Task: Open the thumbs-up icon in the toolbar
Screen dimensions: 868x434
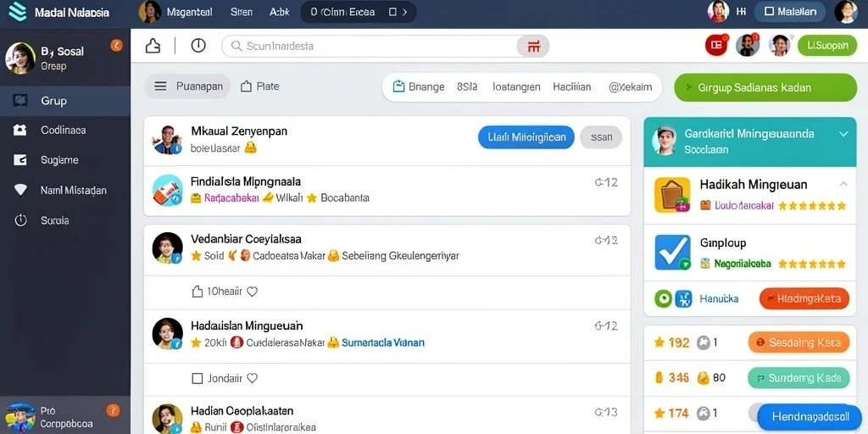Action: [153, 46]
